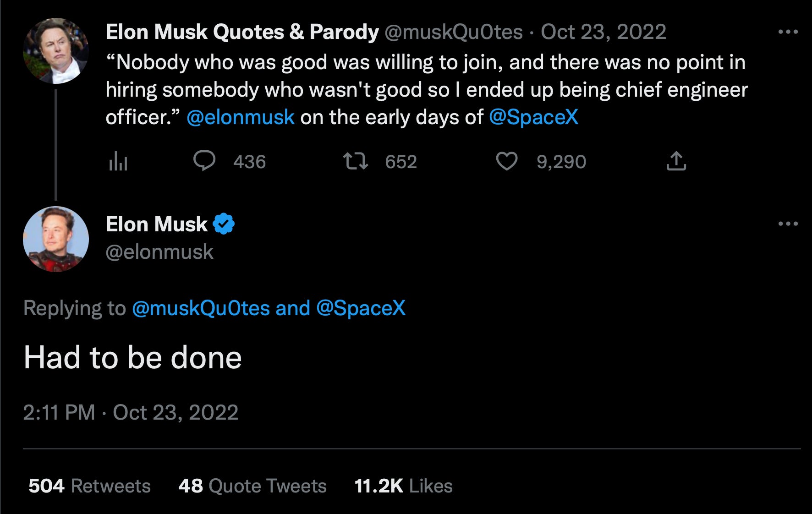This screenshot has height=514, width=812.
Task: Open @SpaceX in Replying to line
Action: point(361,308)
